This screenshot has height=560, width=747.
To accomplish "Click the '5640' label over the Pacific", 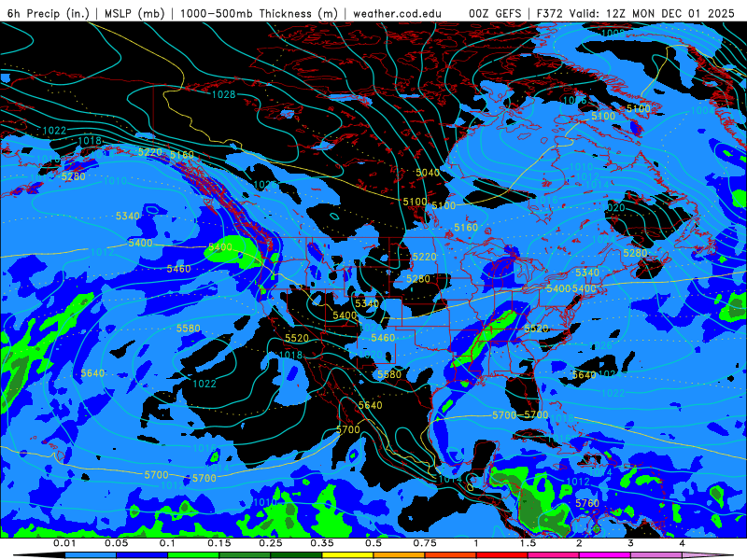I will click(92, 372).
